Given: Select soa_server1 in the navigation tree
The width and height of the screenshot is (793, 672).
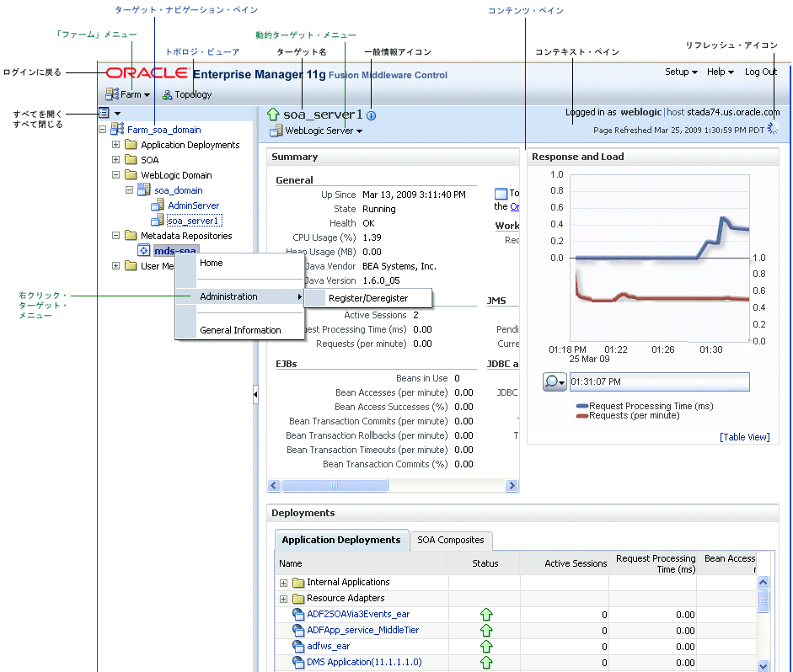Looking at the screenshot, I should click(x=194, y=221).
